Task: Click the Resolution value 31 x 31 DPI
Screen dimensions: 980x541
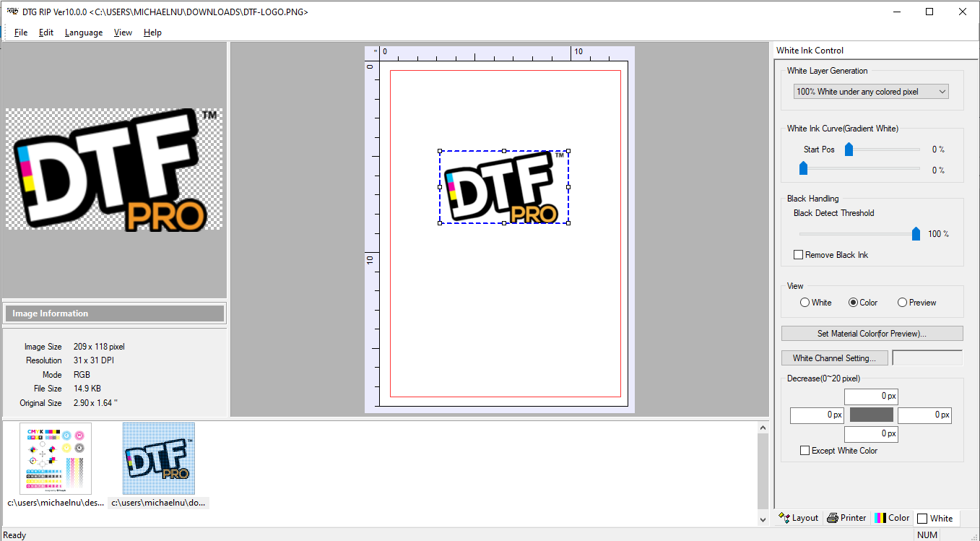Action: point(94,360)
